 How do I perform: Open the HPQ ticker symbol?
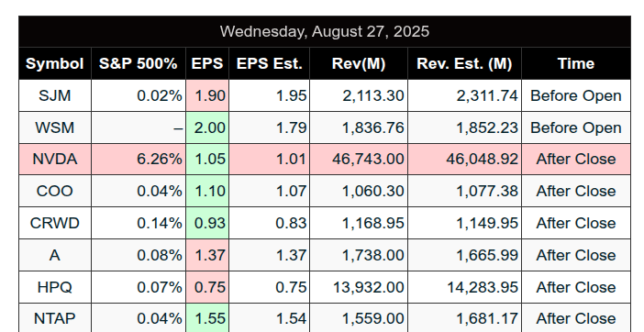click(55, 287)
